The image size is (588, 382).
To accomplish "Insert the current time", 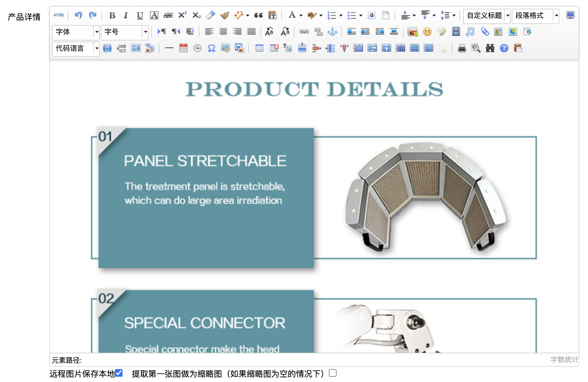I will tap(198, 48).
